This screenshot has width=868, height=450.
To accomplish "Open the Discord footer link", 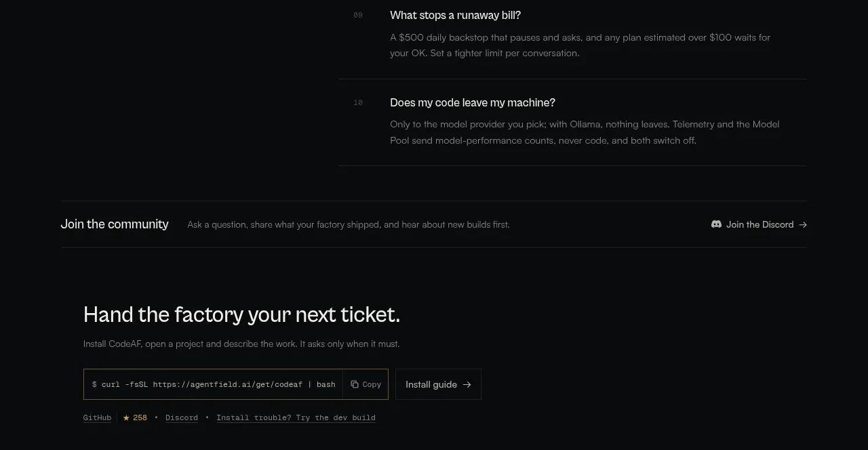I will click(182, 417).
